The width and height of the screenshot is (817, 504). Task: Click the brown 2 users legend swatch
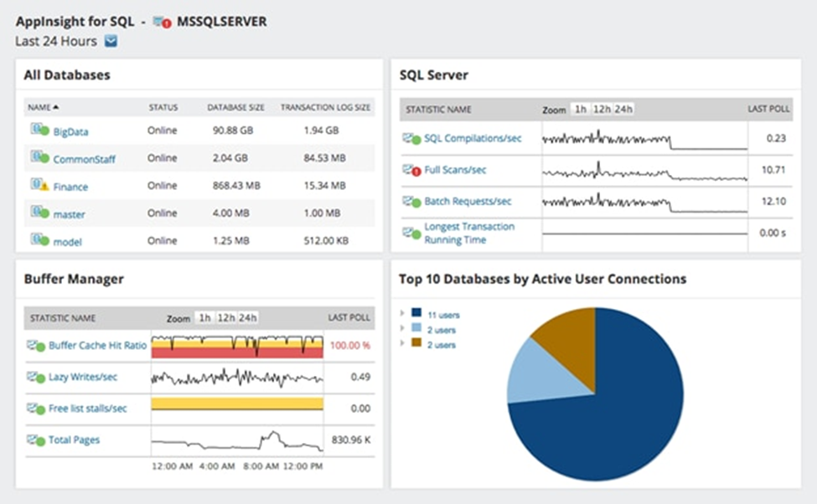(x=416, y=342)
